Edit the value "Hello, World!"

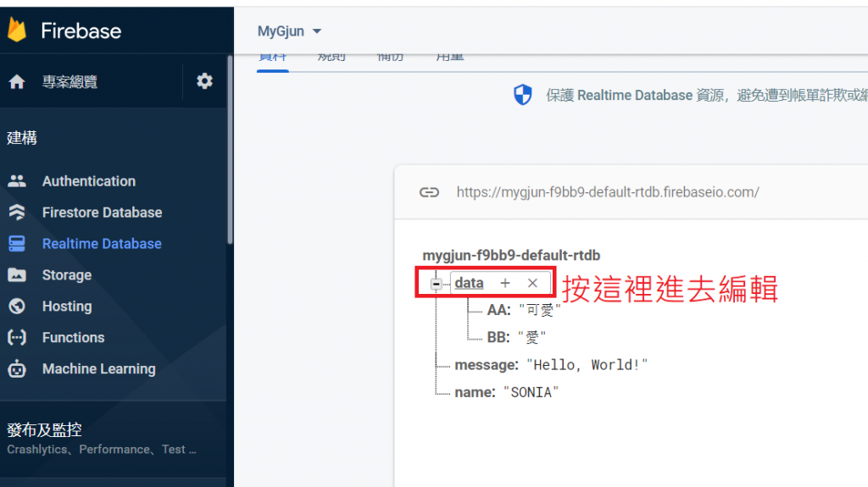(587, 365)
